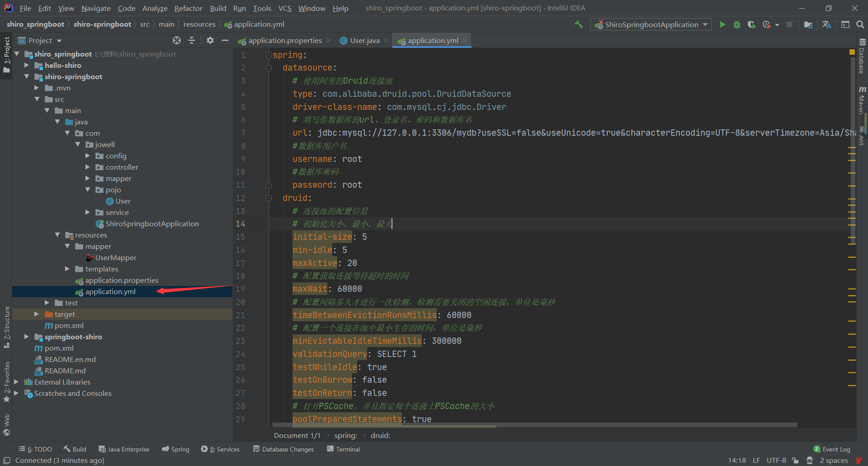The width and height of the screenshot is (868, 466).
Task: Open Search Everywhere with the magnifier icon
Action: (860, 24)
